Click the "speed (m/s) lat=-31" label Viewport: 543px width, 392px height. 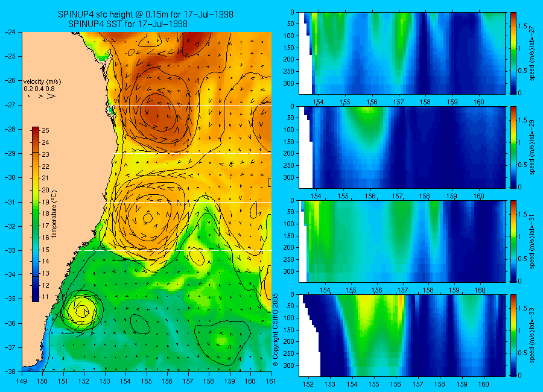533,242
